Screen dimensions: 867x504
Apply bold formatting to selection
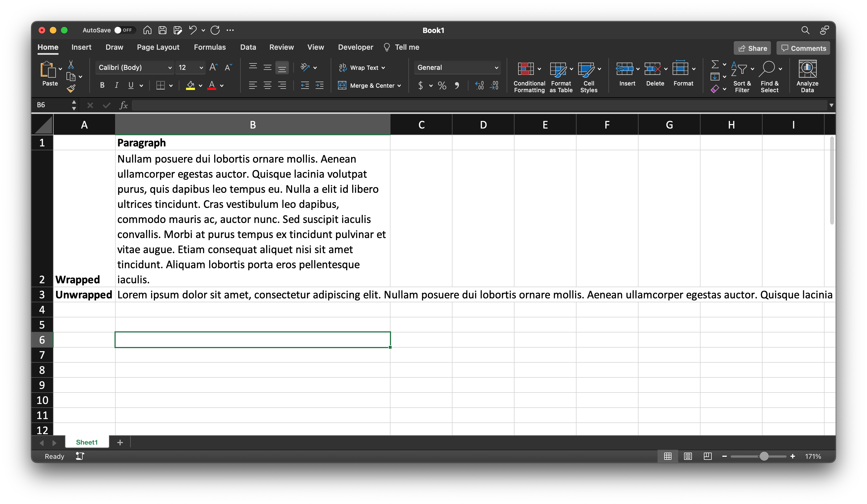[102, 85]
